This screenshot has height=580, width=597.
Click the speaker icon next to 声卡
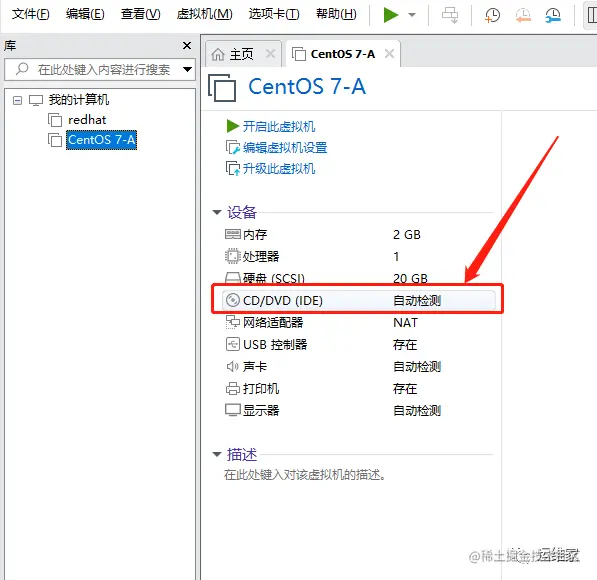coord(233,367)
